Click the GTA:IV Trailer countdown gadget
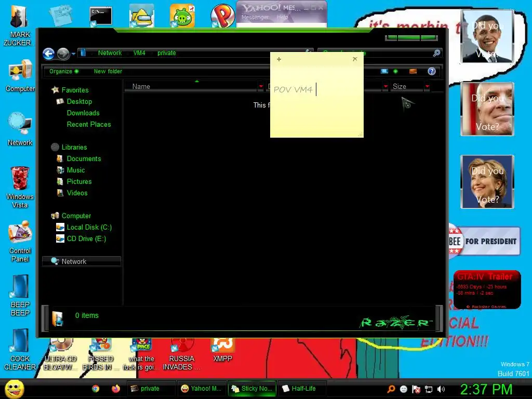Screen dimensions: 532x399 pos(487,289)
